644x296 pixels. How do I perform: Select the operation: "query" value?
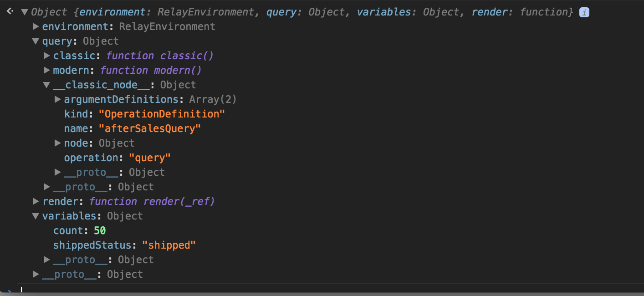tap(150, 158)
